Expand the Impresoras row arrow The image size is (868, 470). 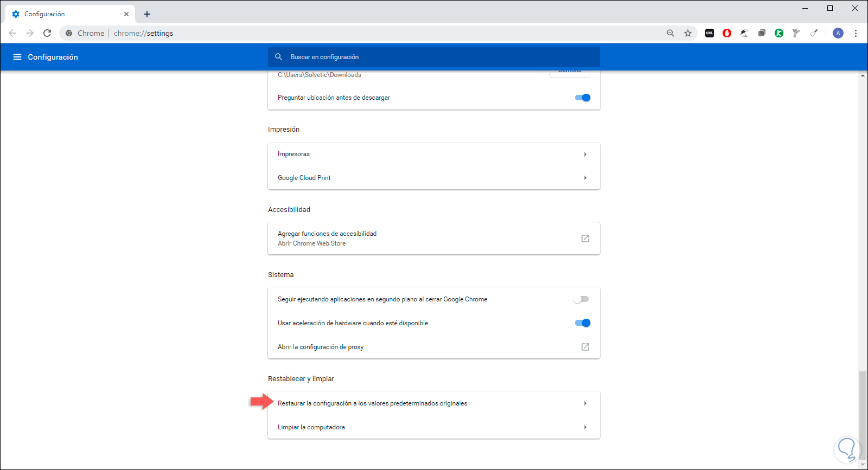(x=585, y=154)
